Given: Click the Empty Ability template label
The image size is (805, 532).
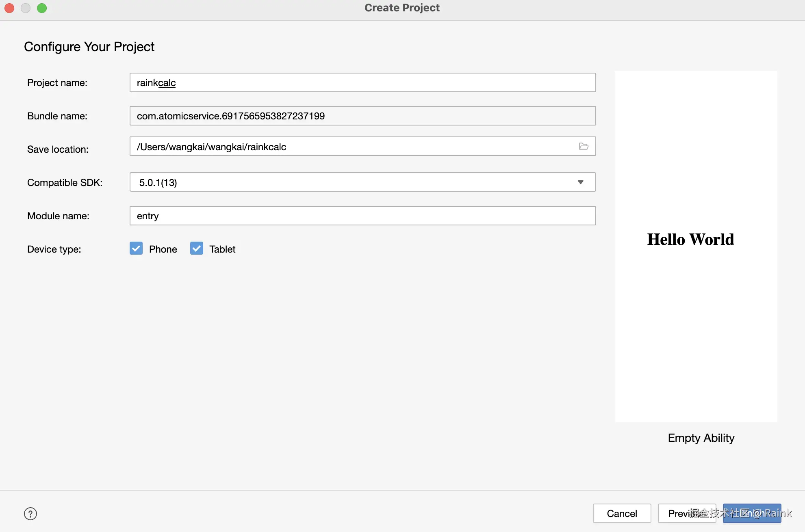Looking at the screenshot, I should click(701, 438).
